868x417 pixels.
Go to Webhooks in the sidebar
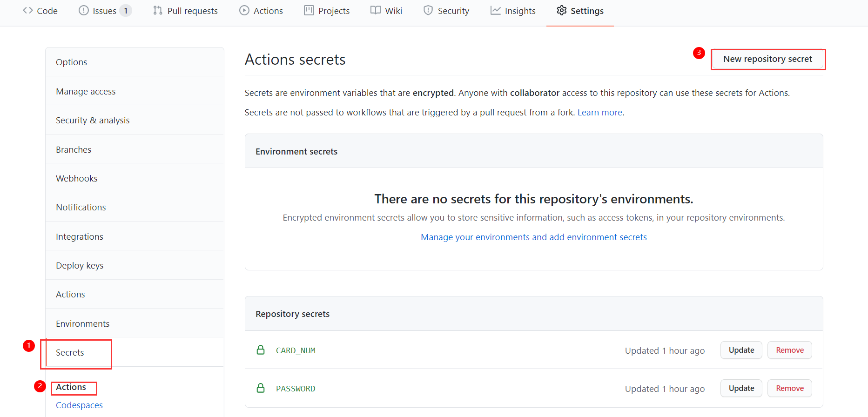pos(77,179)
